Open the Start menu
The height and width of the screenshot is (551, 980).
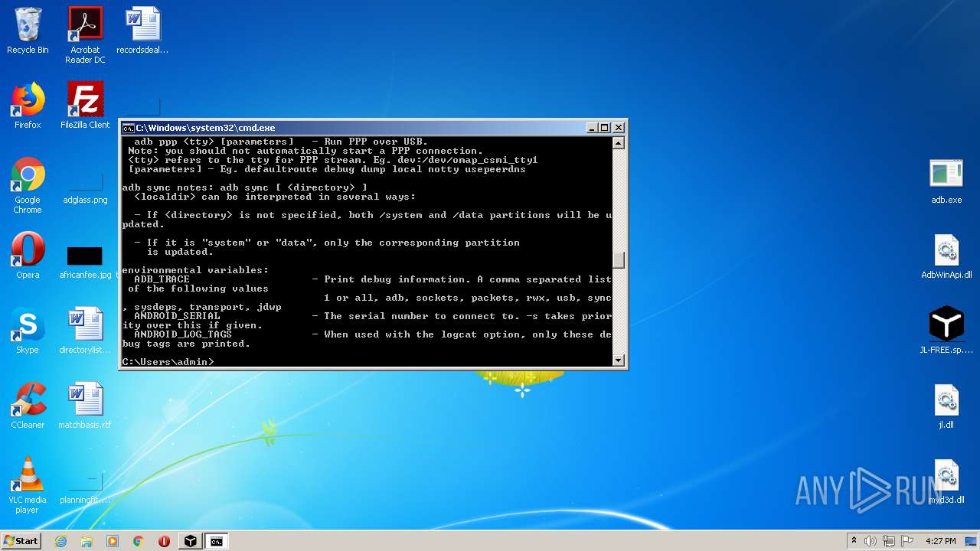(x=21, y=541)
